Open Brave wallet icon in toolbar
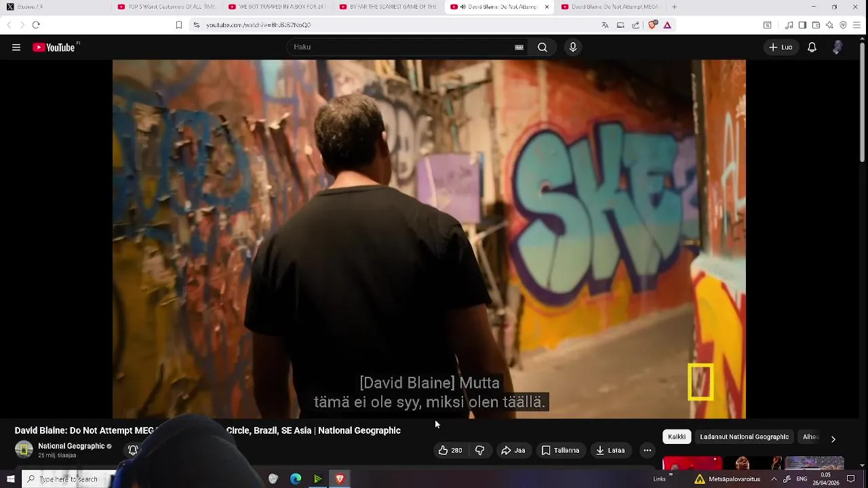868x488 pixels. click(x=816, y=25)
